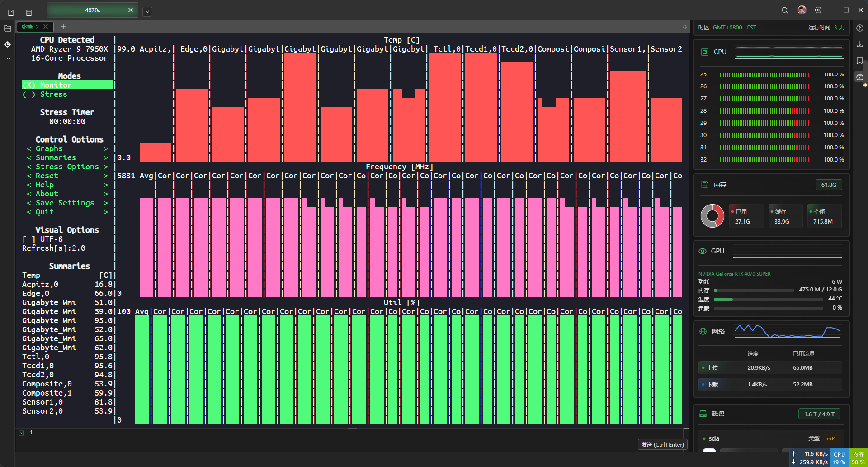Click the taskbar CPU 19 % widget
868x467 pixels.
point(840,458)
